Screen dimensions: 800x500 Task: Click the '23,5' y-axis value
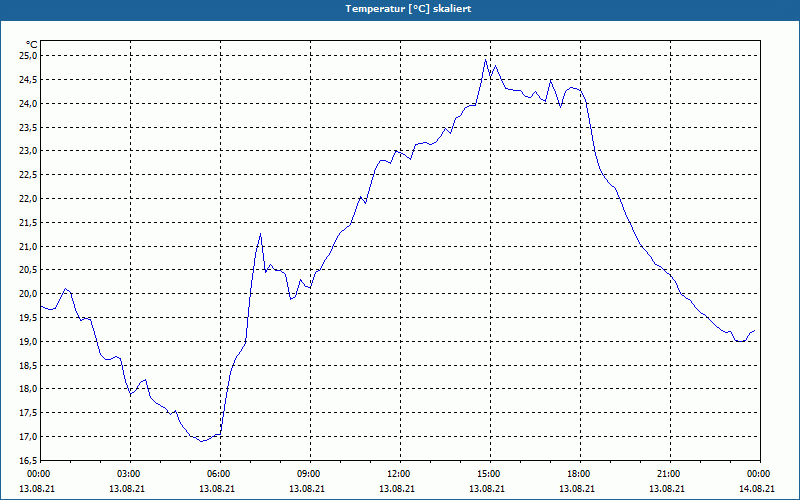pos(28,127)
